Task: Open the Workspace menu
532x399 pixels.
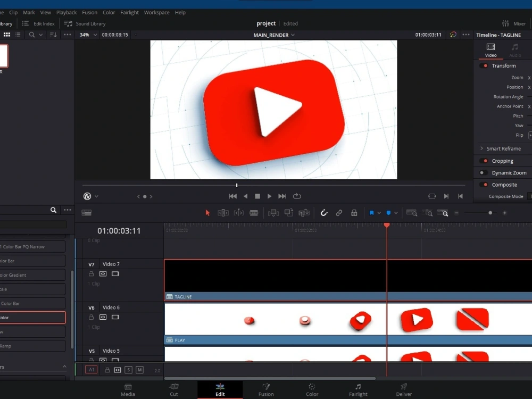Action: 157,12
